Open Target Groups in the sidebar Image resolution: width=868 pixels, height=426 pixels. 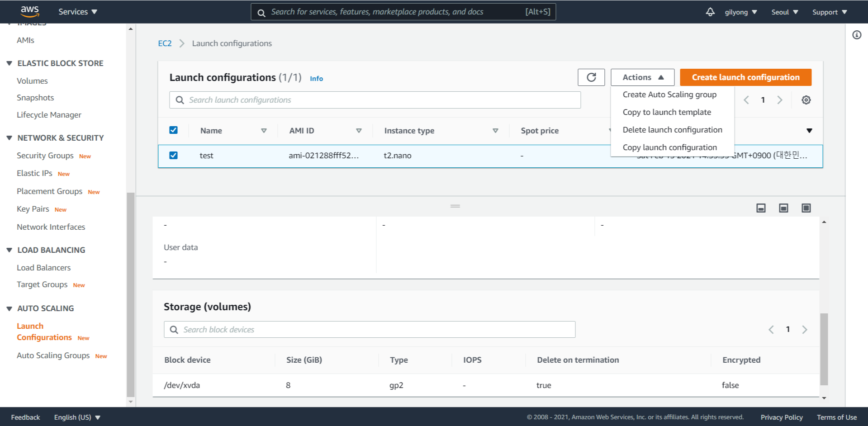[42, 284]
